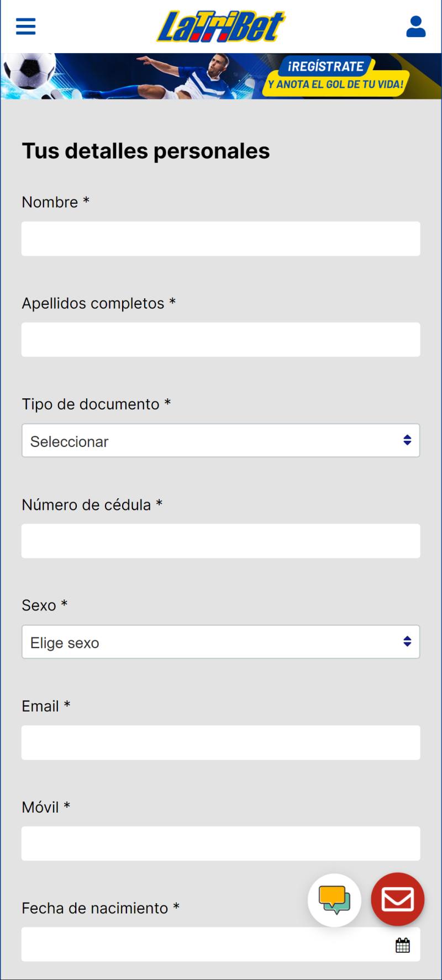Viewport: 442px width, 980px height.
Task: Click the Apellidos completos input box
Action: pos(221,340)
